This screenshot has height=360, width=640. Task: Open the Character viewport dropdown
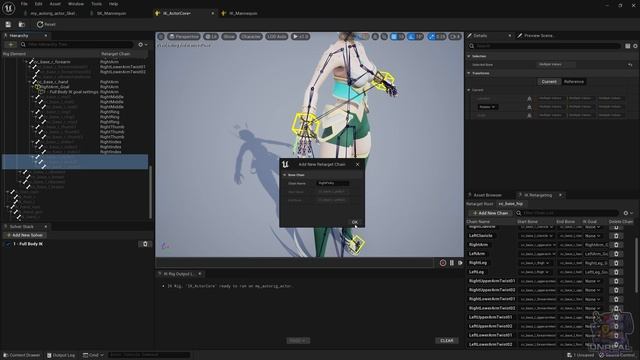[251, 37]
